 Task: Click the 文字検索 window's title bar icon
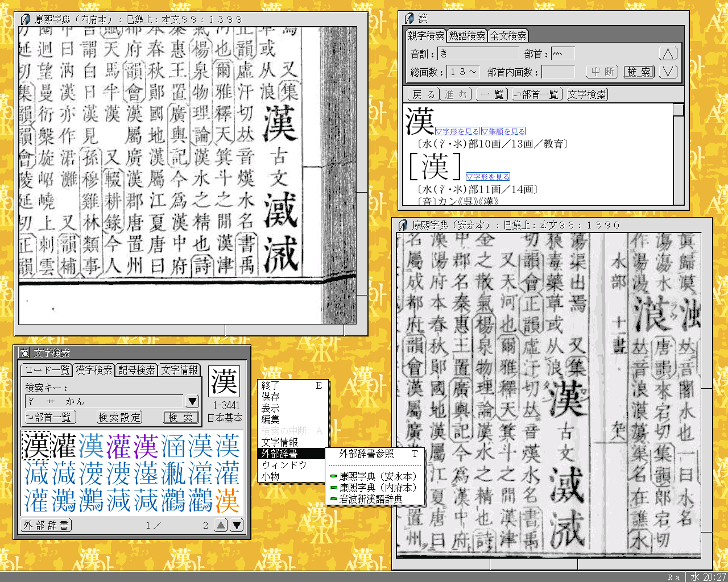(x=24, y=353)
